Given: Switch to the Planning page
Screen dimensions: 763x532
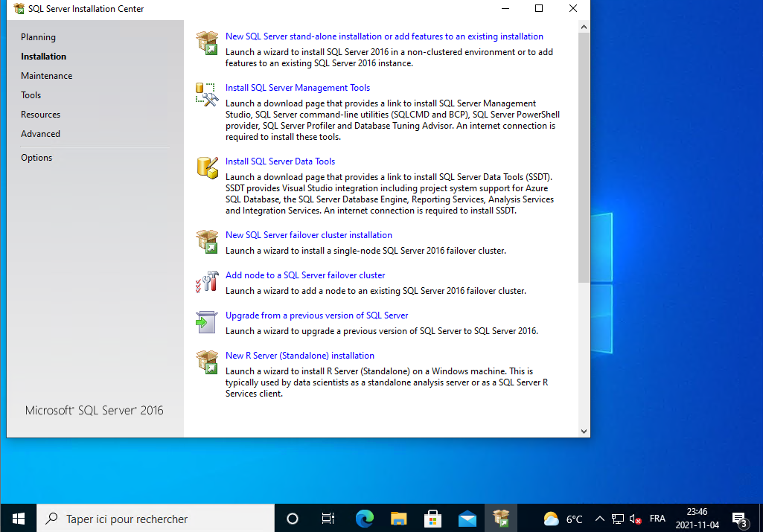Looking at the screenshot, I should [x=38, y=37].
